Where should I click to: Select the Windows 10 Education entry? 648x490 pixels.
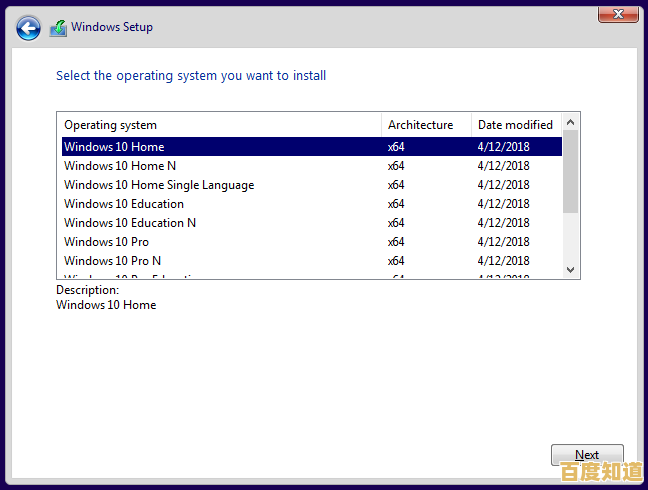[124, 204]
